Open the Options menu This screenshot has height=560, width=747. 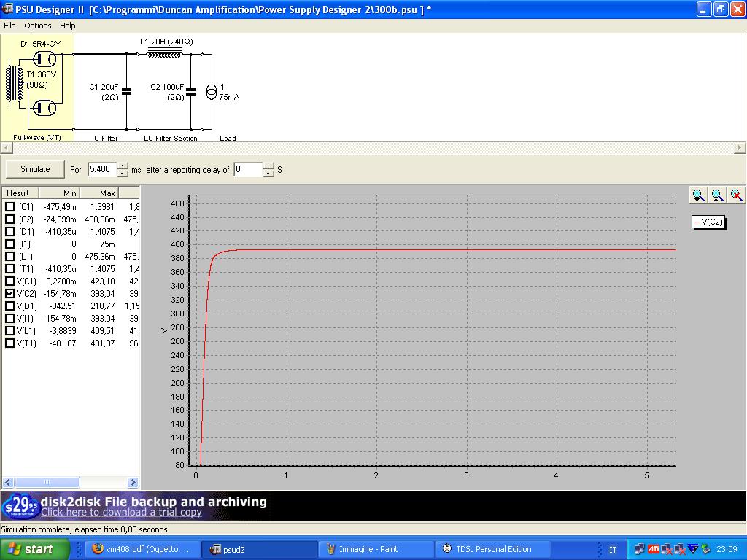[38, 26]
